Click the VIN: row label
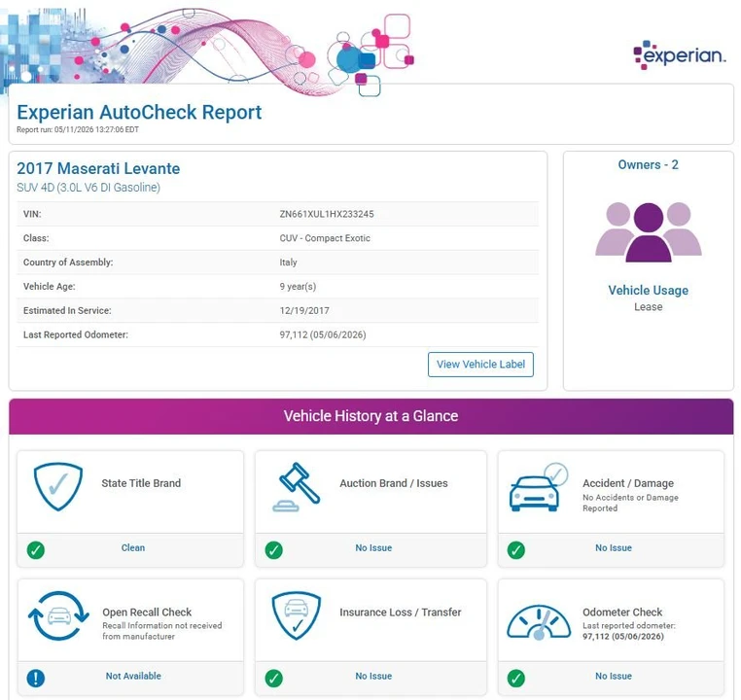741x700 pixels. coord(32,214)
